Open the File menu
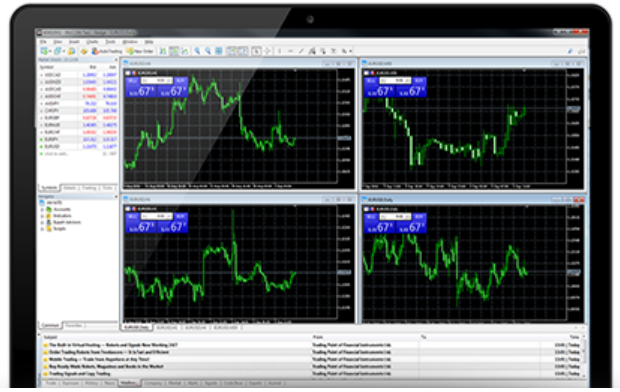620x392 pixels. point(43,42)
